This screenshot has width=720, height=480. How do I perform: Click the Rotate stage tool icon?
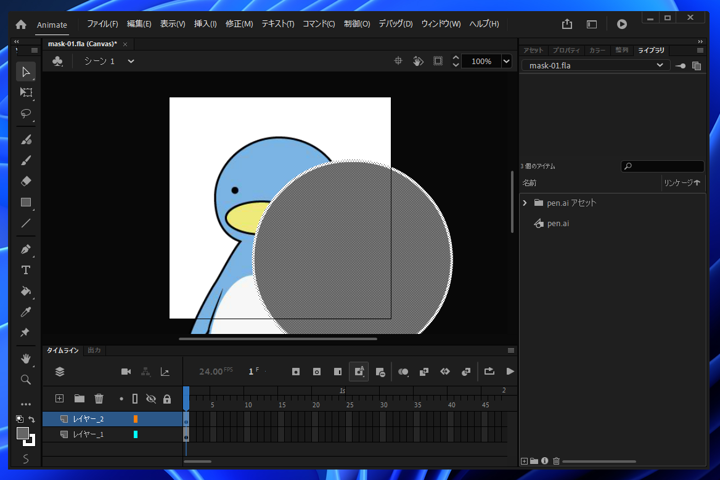pyautogui.click(x=418, y=61)
